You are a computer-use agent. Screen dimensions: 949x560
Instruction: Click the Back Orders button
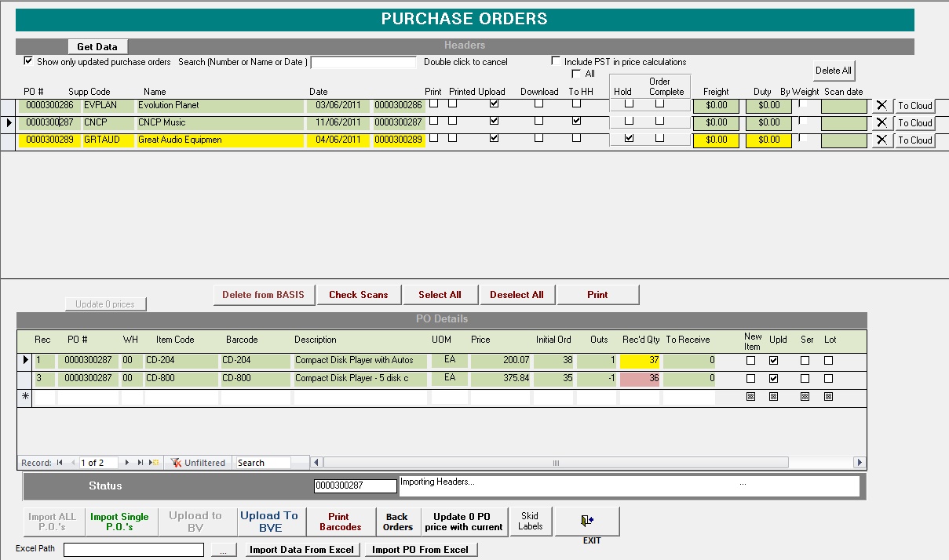(x=398, y=522)
